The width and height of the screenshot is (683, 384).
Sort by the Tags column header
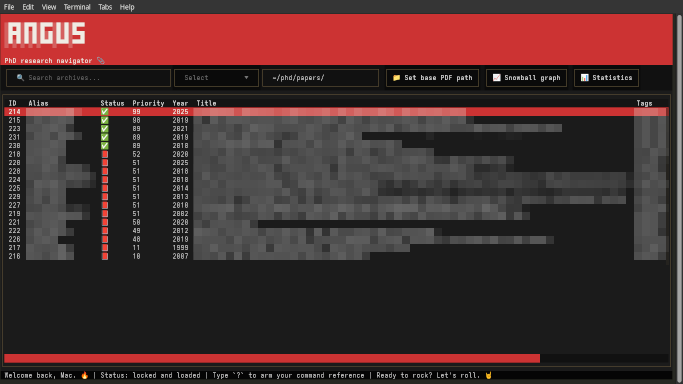tap(644, 103)
